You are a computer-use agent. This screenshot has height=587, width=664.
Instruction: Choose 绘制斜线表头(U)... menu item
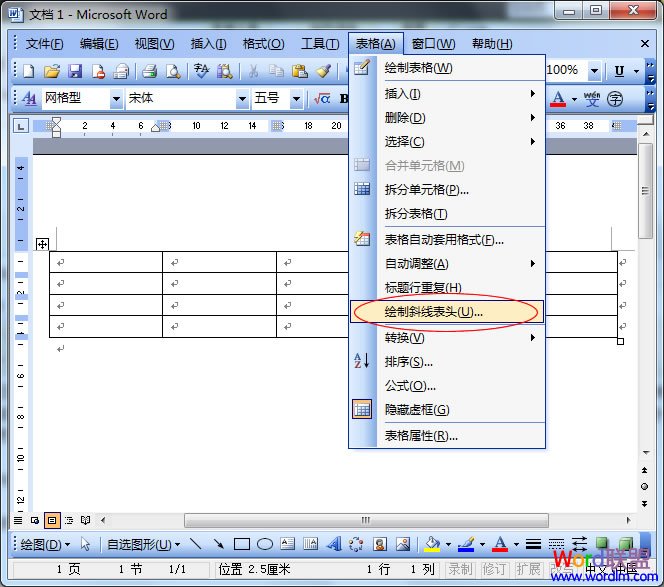(447, 312)
